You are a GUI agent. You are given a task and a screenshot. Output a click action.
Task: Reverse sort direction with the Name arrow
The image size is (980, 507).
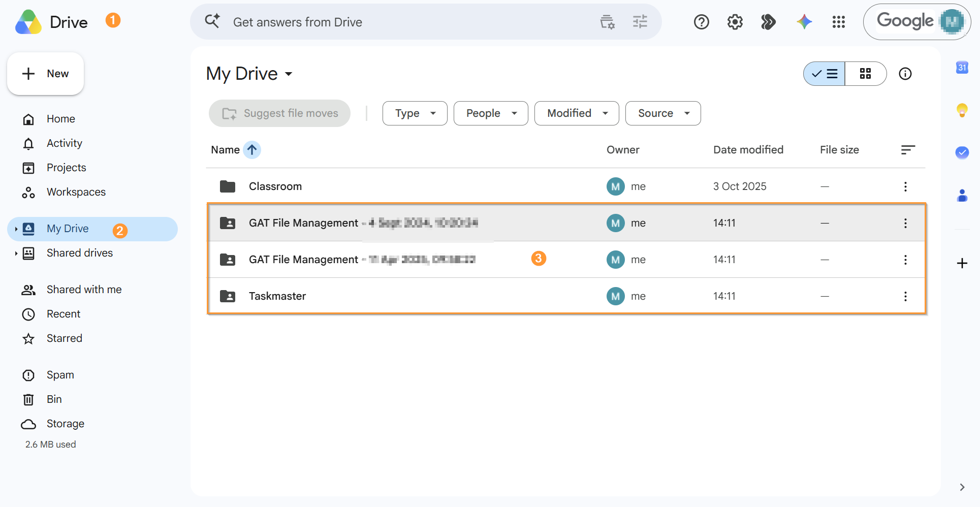252,150
